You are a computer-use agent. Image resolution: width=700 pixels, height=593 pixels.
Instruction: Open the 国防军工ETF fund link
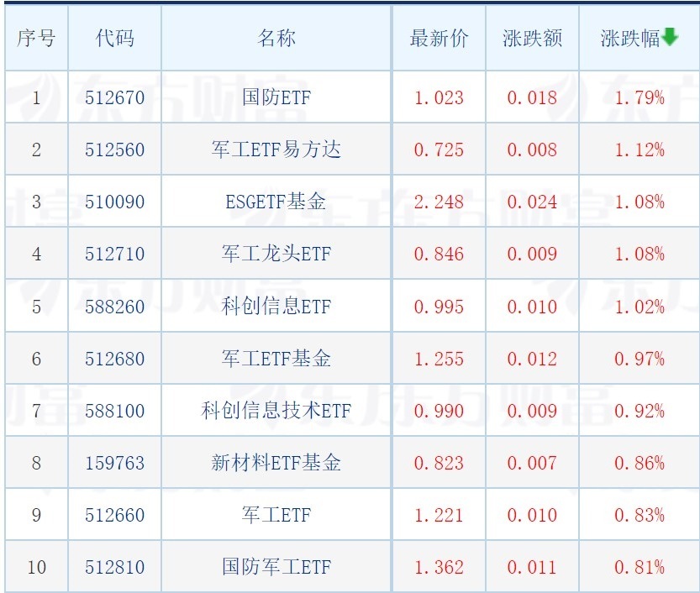[x=276, y=567]
